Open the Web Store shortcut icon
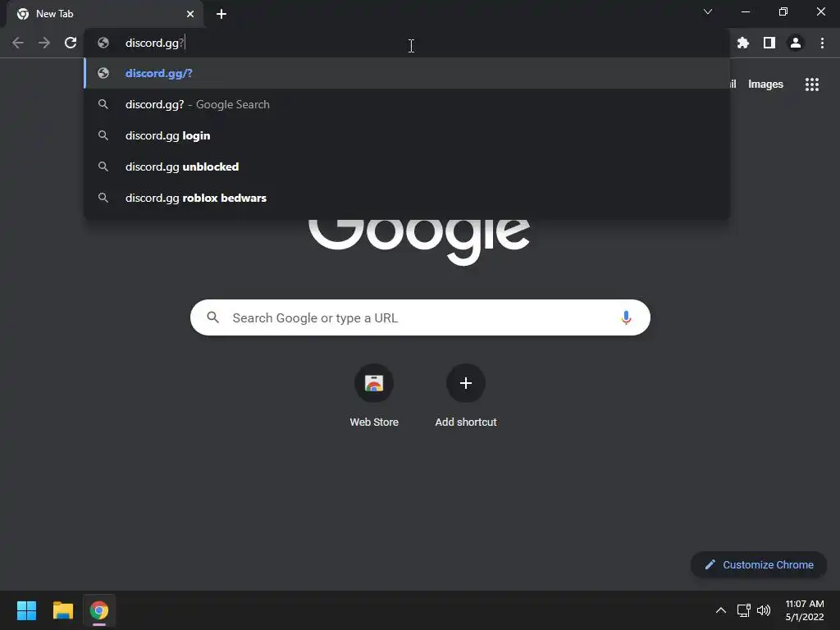Viewport: 840px width, 630px height. 374,383
